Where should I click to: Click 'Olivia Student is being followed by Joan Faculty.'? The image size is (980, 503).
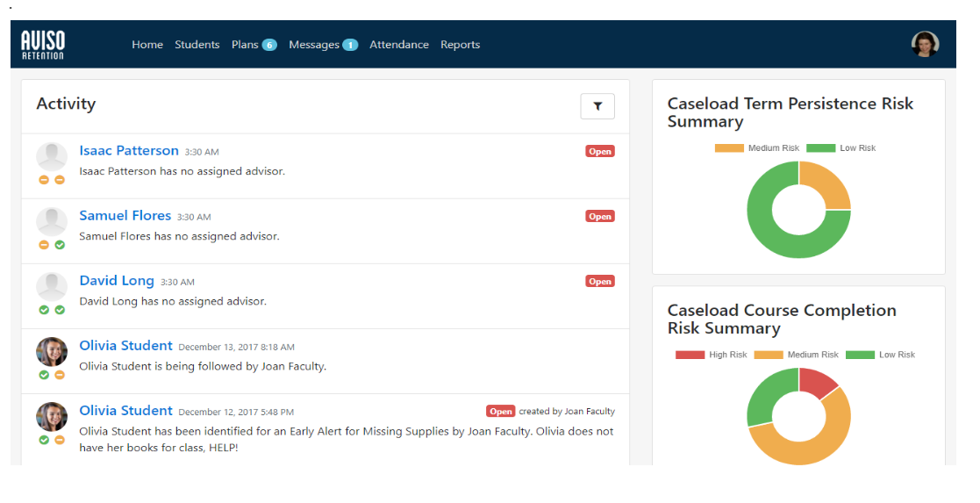tap(204, 367)
